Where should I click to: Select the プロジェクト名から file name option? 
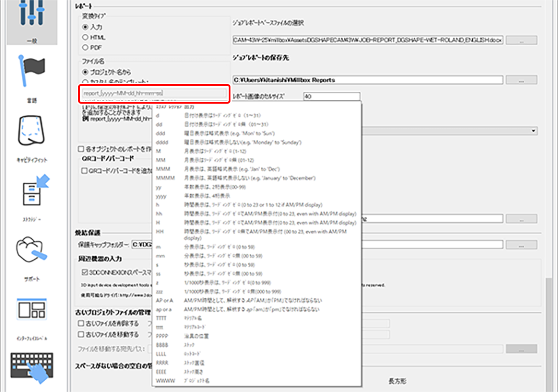point(86,71)
